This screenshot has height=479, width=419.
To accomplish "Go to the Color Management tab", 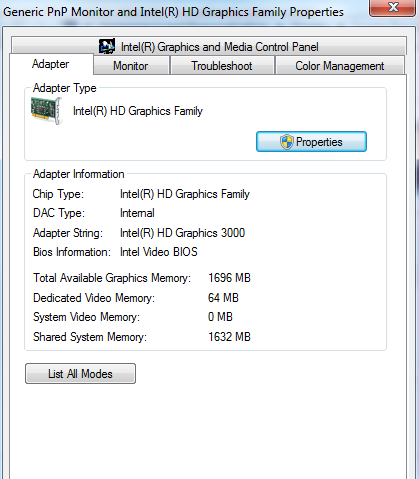I will pyautogui.click(x=340, y=66).
